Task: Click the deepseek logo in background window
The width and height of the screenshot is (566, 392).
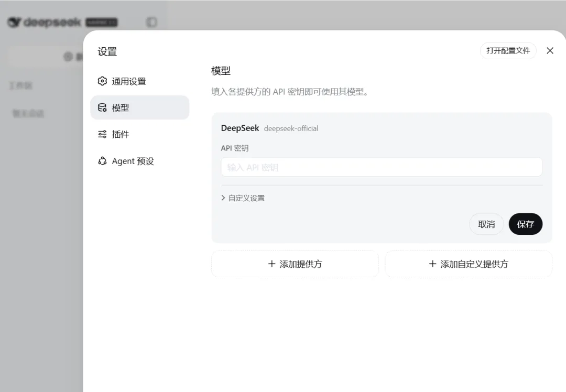Action: tap(44, 23)
